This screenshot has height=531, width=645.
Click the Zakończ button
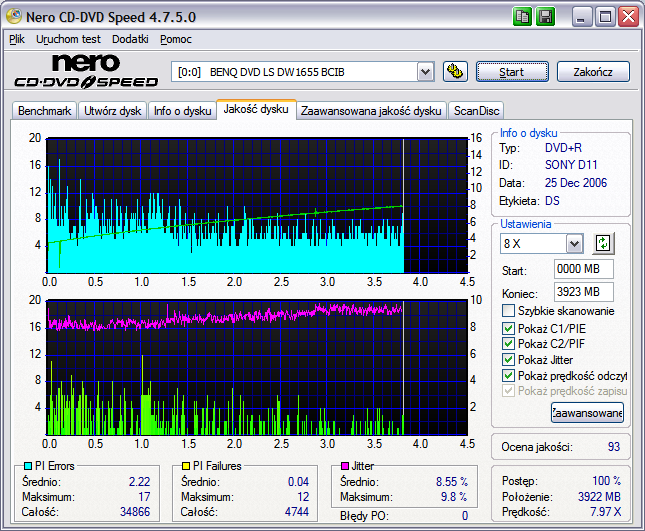(593, 72)
